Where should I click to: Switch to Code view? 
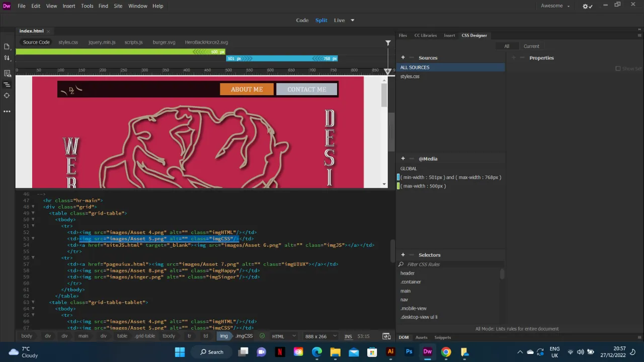click(x=302, y=20)
